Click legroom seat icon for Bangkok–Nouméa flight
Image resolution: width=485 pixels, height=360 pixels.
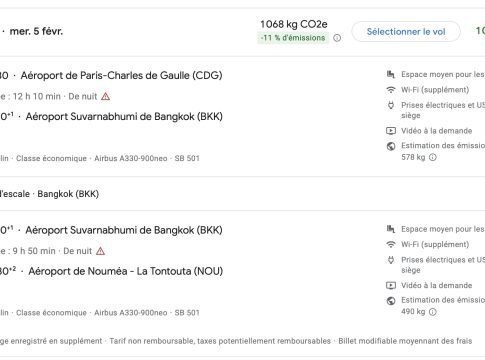coord(391,229)
